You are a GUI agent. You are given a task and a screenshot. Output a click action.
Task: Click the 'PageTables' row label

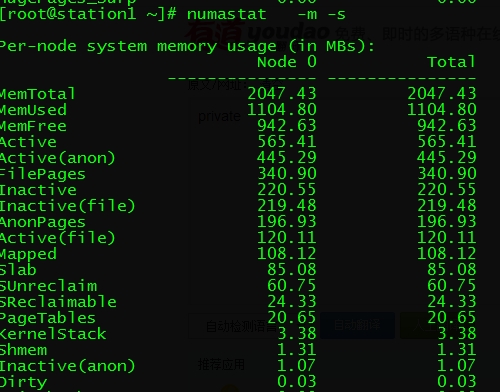tap(48, 318)
